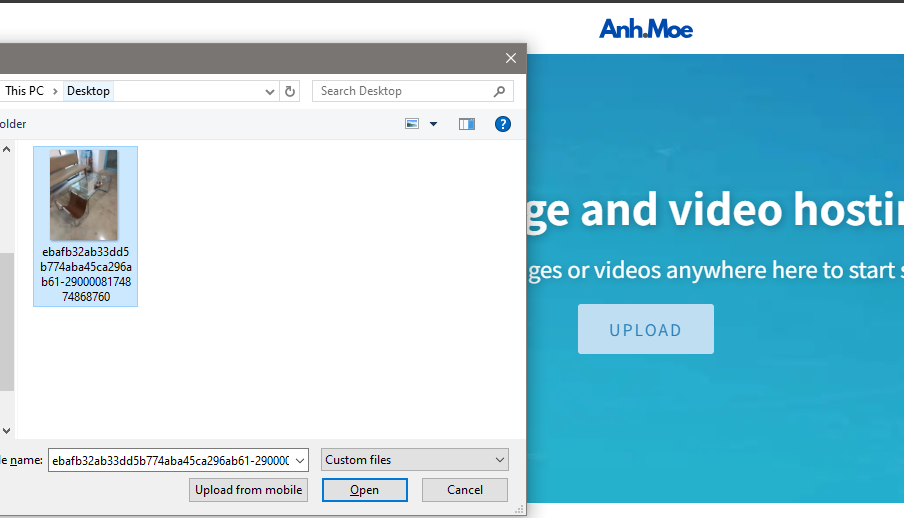Click in the Search Desktop field
This screenshot has width=904, height=518.
click(400, 91)
